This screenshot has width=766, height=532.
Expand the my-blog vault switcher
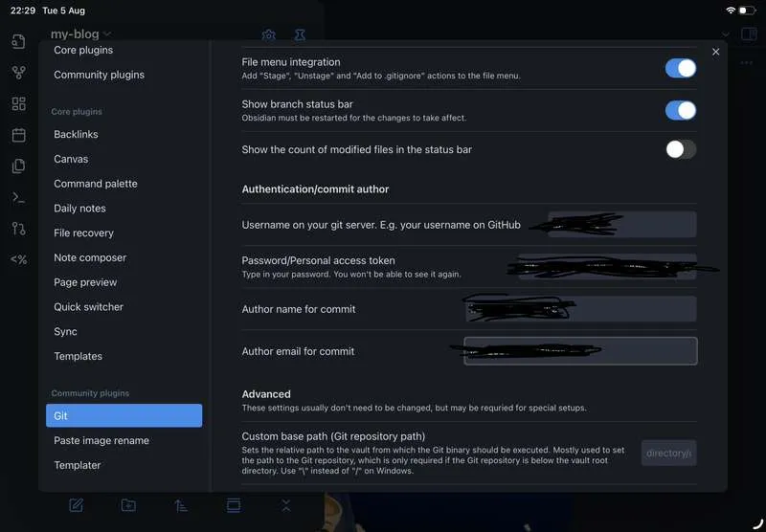[x=80, y=34]
